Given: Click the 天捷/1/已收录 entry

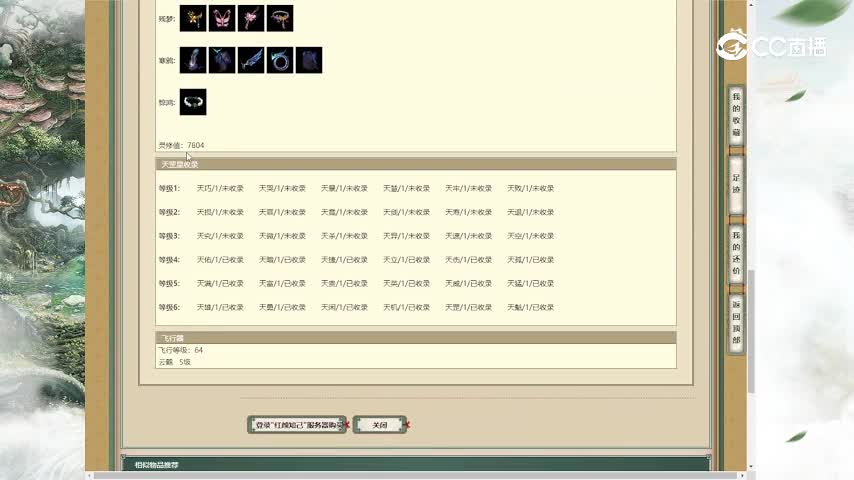Looking at the screenshot, I should (344, 260).
